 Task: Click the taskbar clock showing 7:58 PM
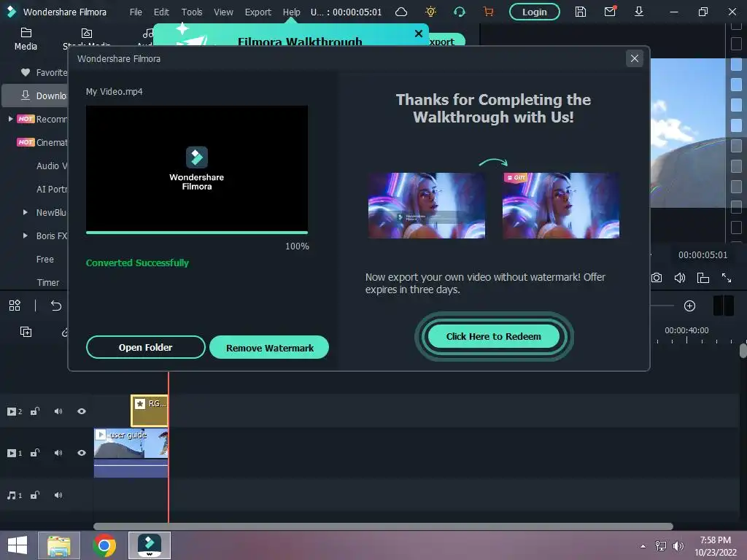pos(715,546)
